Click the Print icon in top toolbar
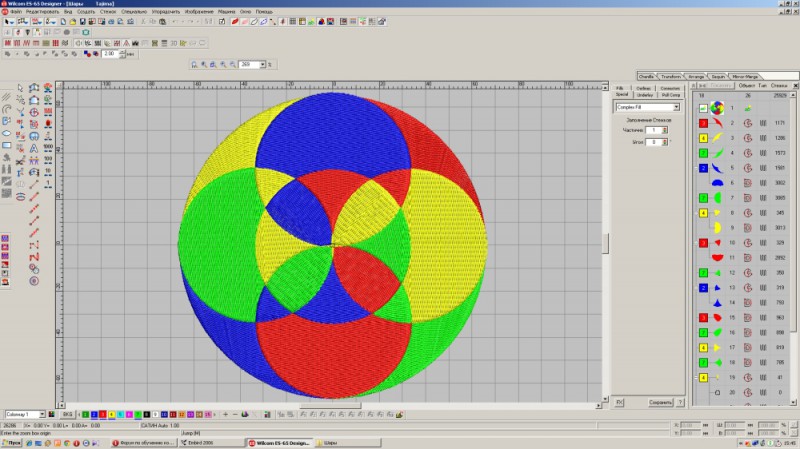This screenshot has height=449, width=800. [111, 21]
